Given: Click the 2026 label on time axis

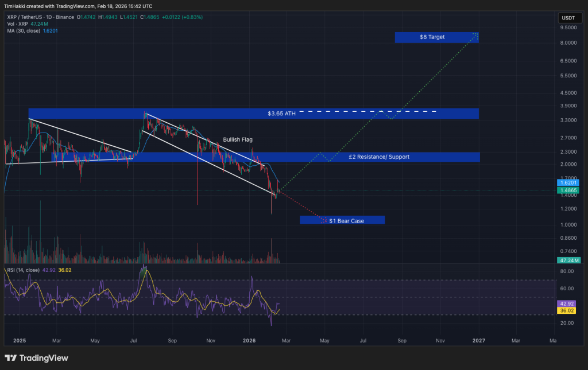Looking at the screenshot, I should tap(248, 340).
